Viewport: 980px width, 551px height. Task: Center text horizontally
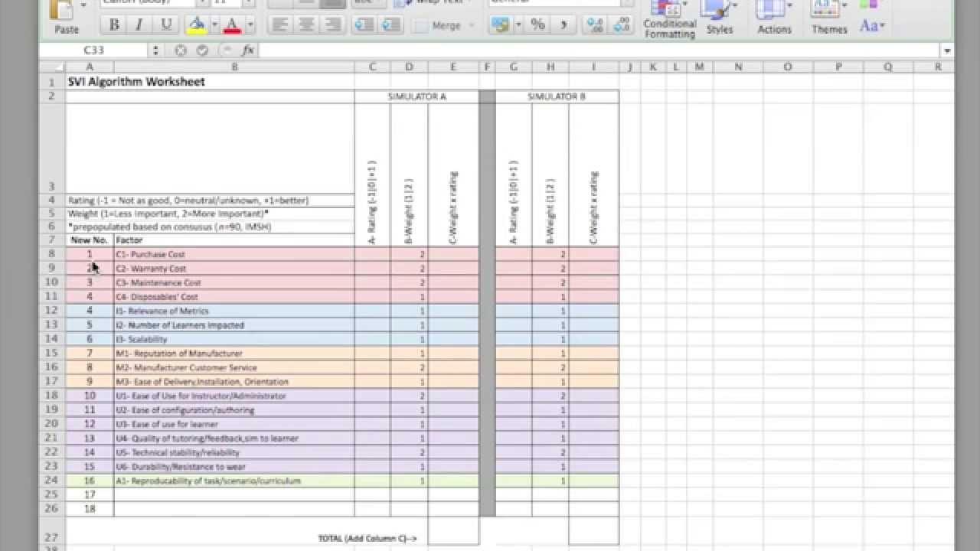(306, 24)
